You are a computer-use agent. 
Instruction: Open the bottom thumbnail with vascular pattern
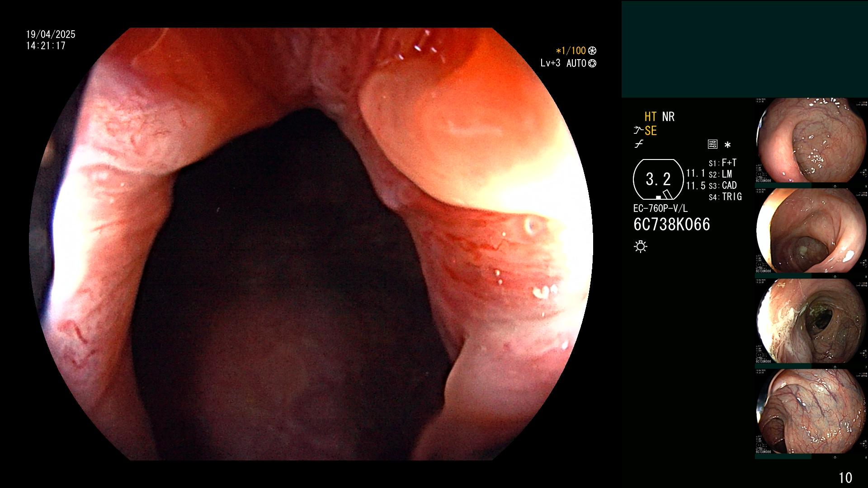(x=811, y=411)
